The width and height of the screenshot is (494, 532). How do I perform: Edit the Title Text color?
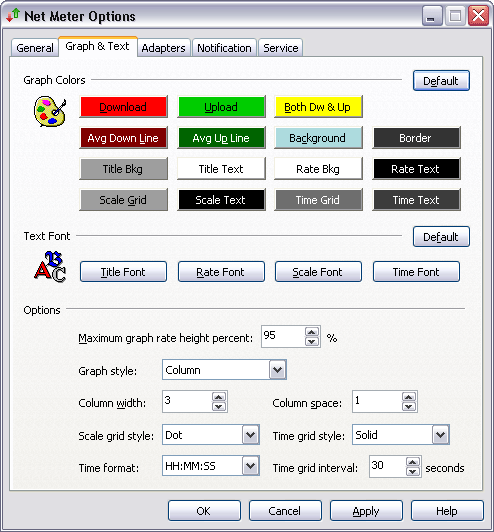coord(221,169)
